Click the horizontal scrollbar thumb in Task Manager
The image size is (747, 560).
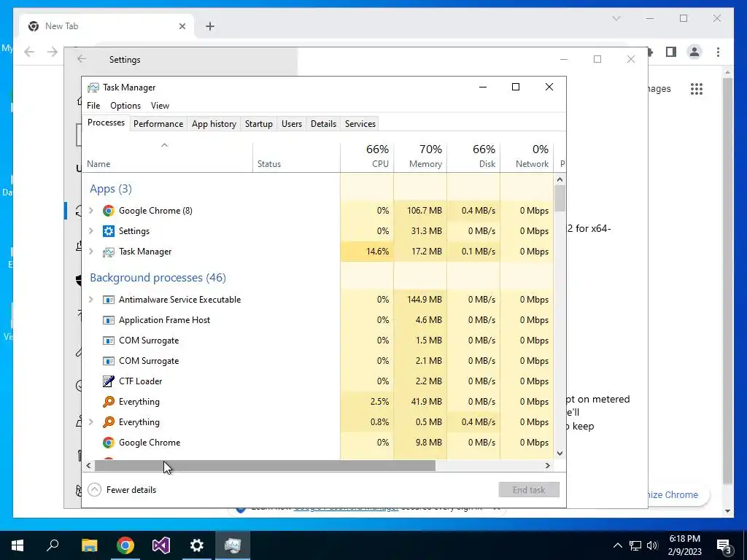coord(265,465)
